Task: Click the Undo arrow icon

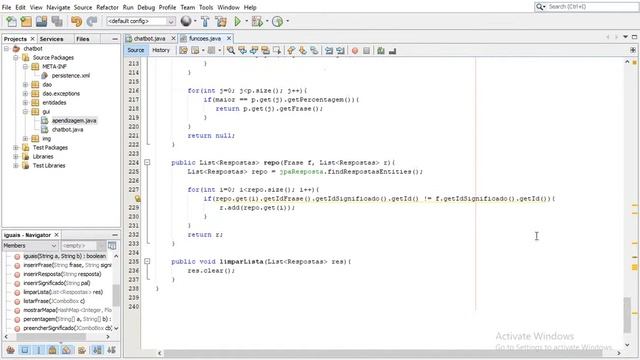Action: tap(76, 21)
